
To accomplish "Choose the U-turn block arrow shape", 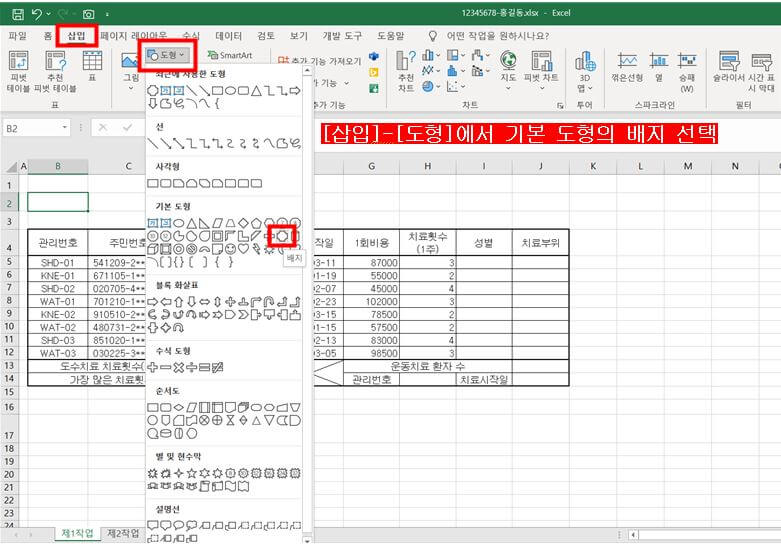I will pos(269,301).
